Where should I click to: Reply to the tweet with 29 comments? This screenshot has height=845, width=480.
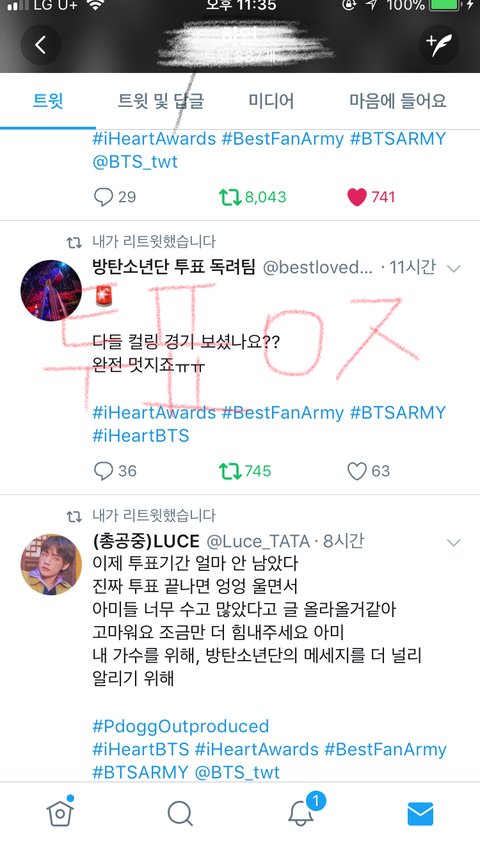tap(115, 197)
